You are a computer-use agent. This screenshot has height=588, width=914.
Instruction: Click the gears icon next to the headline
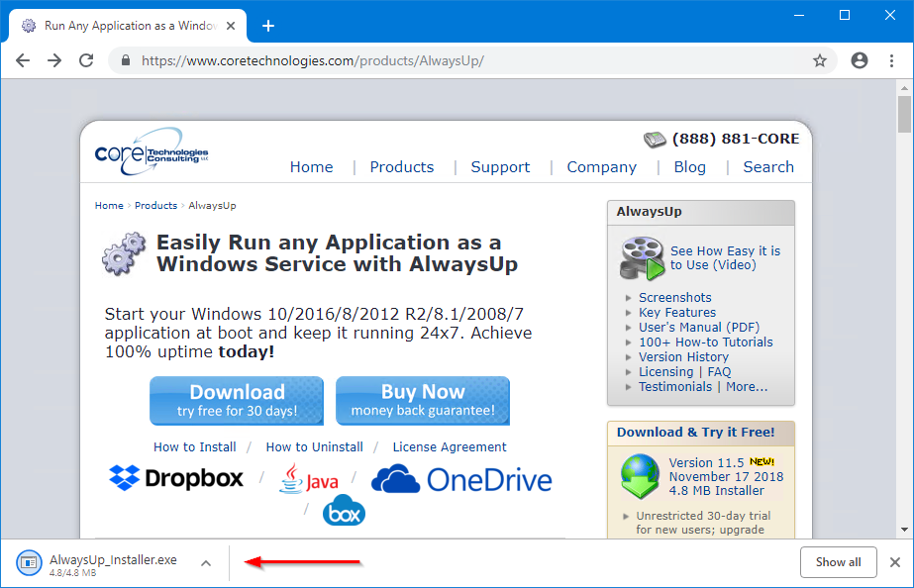pos(124,253)
